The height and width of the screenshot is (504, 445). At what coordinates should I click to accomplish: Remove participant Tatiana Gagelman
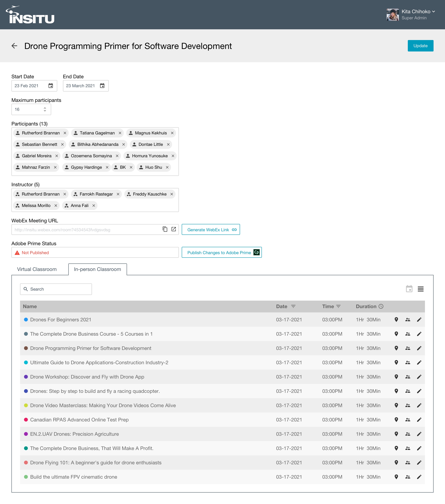[x=120, y=133]
